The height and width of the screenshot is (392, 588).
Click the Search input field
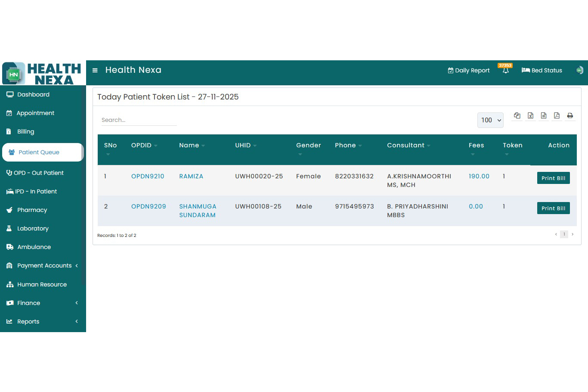pyautogui.click(x=138, y=120)
